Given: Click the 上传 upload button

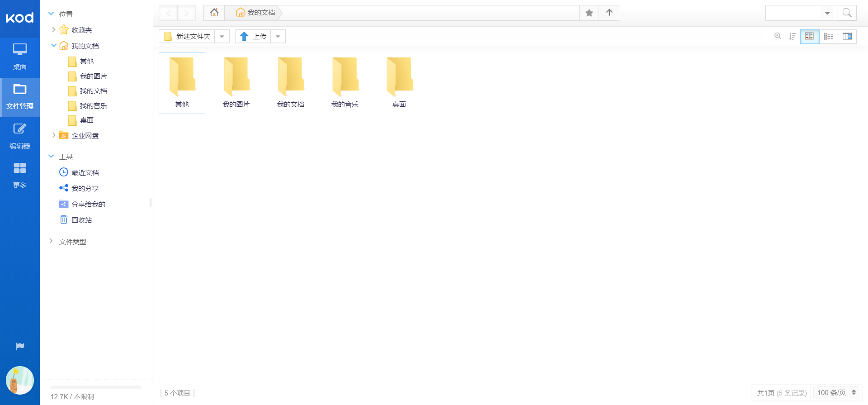Looking at the screenshot, I should pyautogui.click(x=253, y=37).
